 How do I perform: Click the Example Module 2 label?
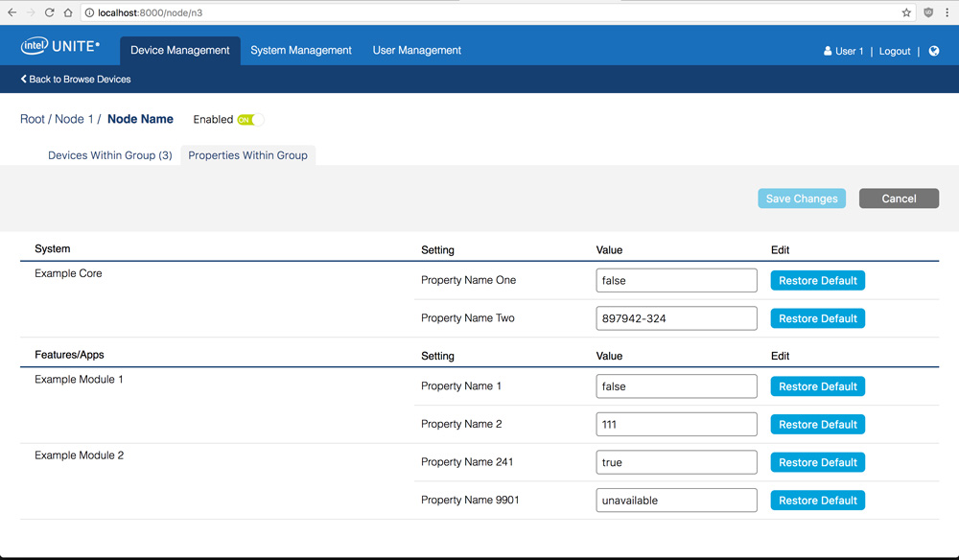[79, 455]
